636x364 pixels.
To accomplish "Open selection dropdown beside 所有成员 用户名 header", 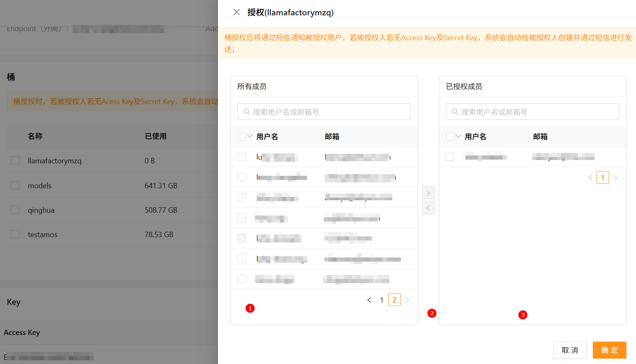I will click(x=250, y=136).
